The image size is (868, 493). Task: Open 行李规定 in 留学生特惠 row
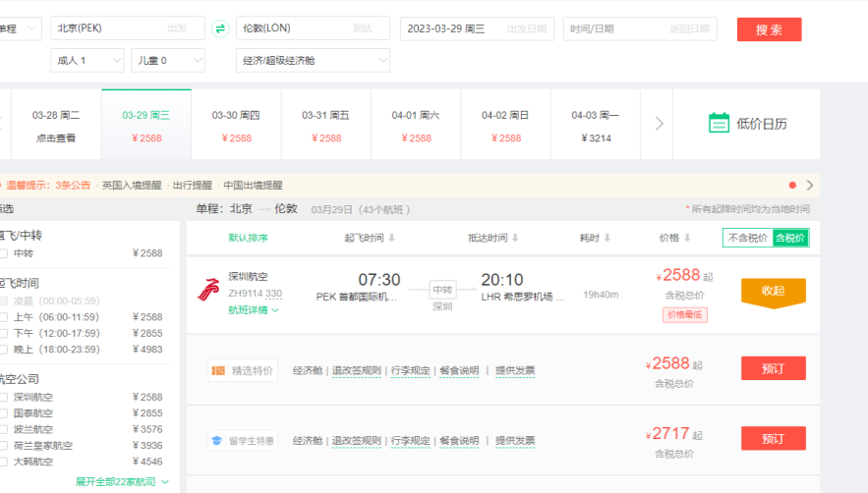(410, 441)
